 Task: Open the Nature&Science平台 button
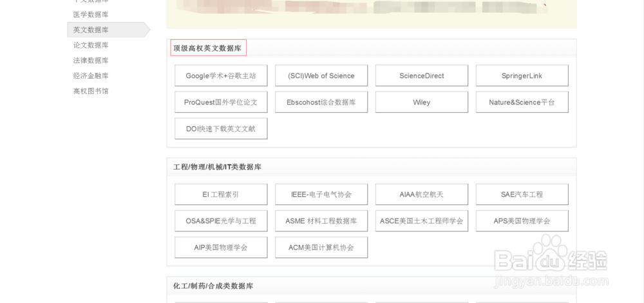click(522, 103)
